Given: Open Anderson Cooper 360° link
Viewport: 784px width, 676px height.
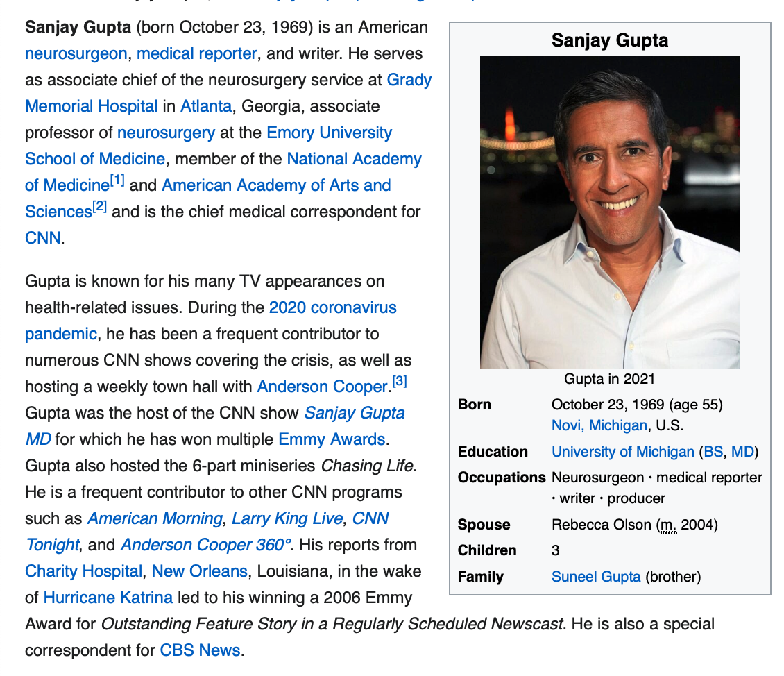Looking at the screenshot, I should (x=205, y=545).
